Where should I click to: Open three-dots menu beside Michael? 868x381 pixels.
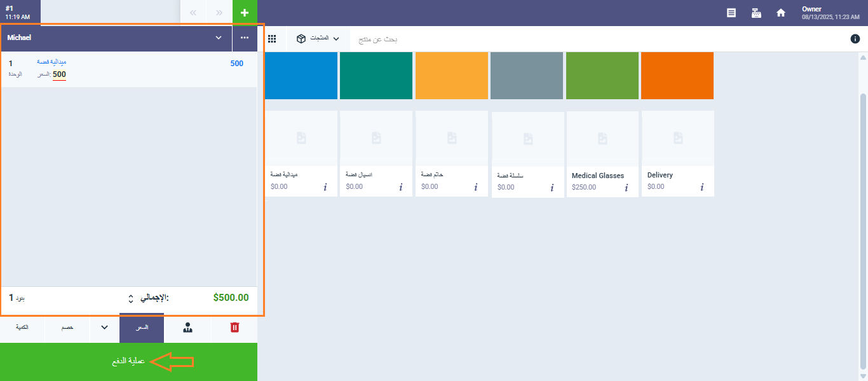click(245, 38)
